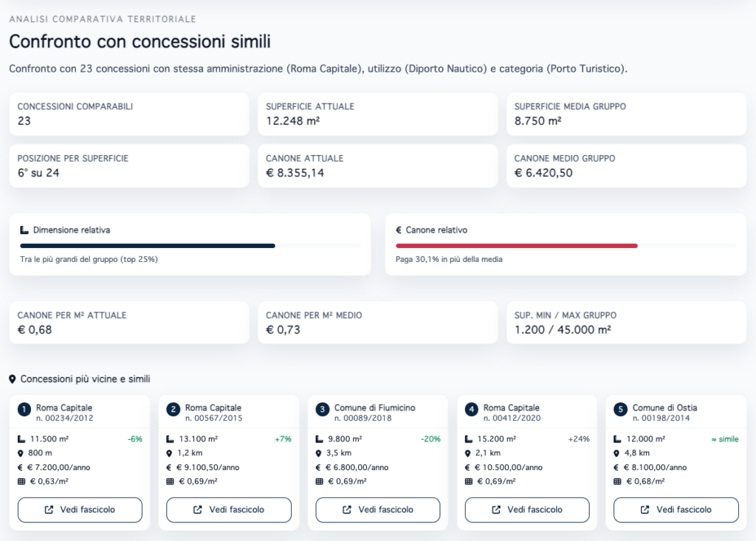This screenshot has width=756, height=541.
Task: Click the number 3 badge for Fiumicino card
Action: pyautogui.click(x=323, y=408)
